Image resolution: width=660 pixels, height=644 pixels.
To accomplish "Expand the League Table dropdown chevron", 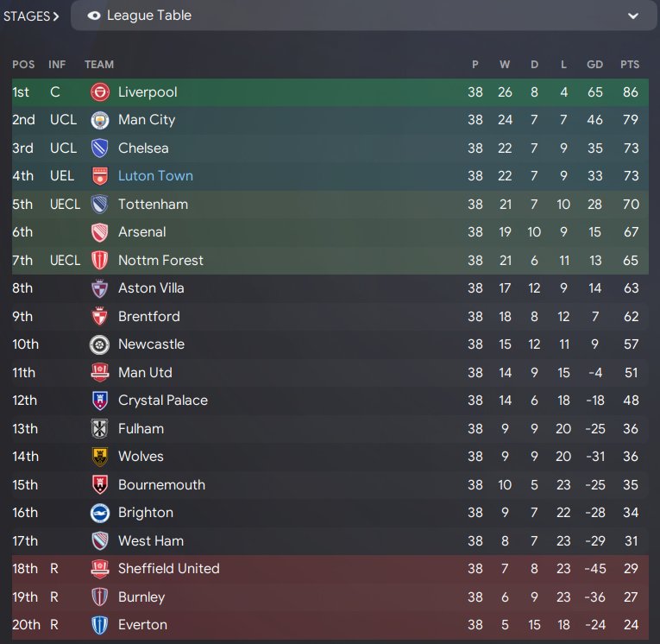I will pyautogui.click(x=633, y=16).
